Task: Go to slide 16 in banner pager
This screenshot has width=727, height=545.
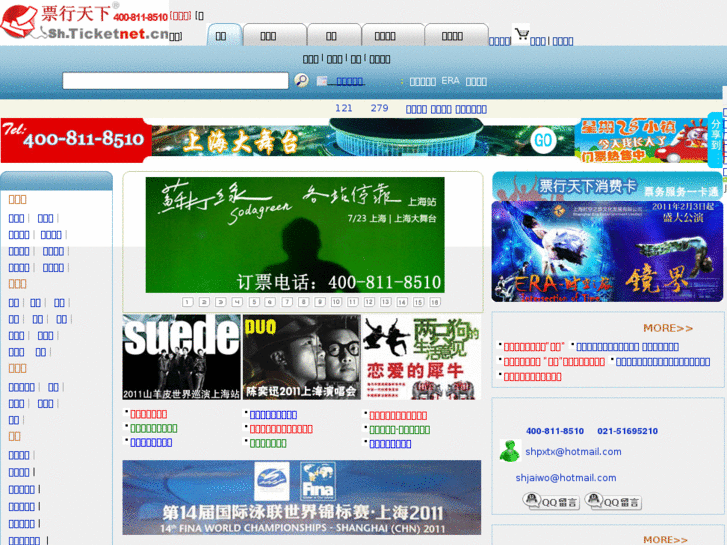Action: pyautogui.click(x=435, y=302)
